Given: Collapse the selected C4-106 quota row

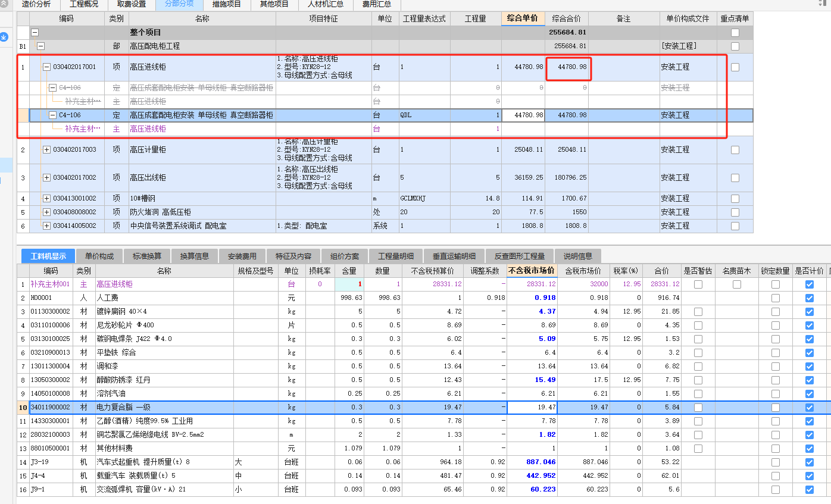Looking at the screenshot, I should [52, 115].
